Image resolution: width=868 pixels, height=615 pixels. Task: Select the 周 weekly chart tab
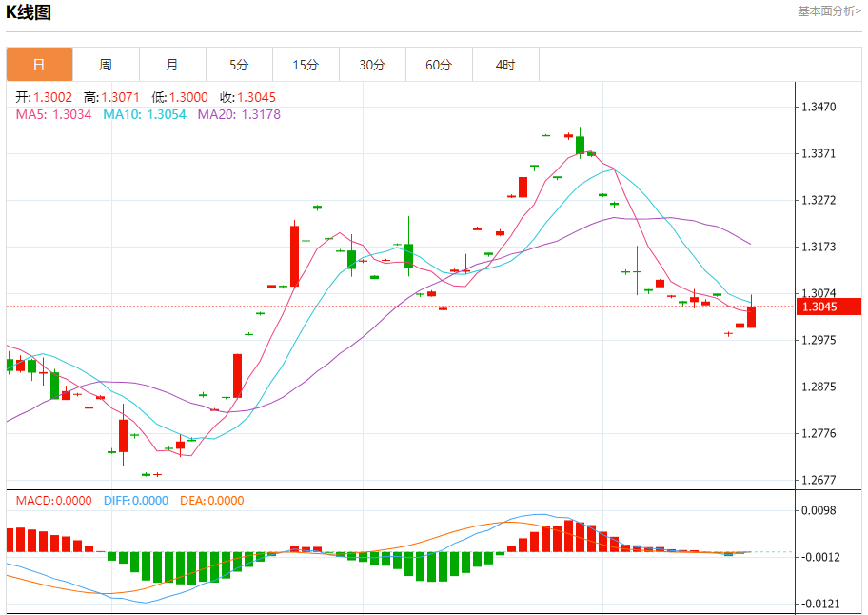pos(106,65)
